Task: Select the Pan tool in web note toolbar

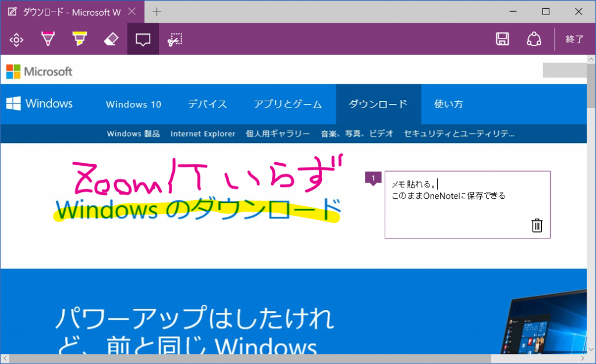Action: (16, 40)
